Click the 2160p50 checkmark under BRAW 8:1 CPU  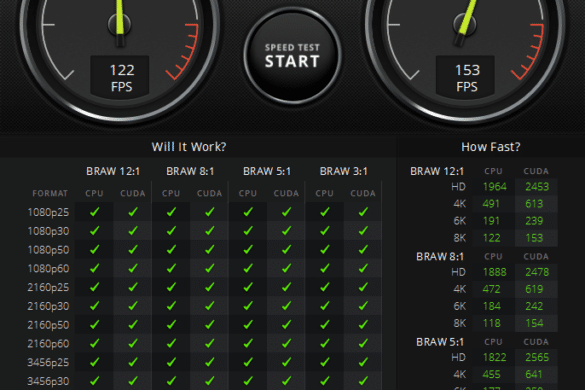point(171,324)
